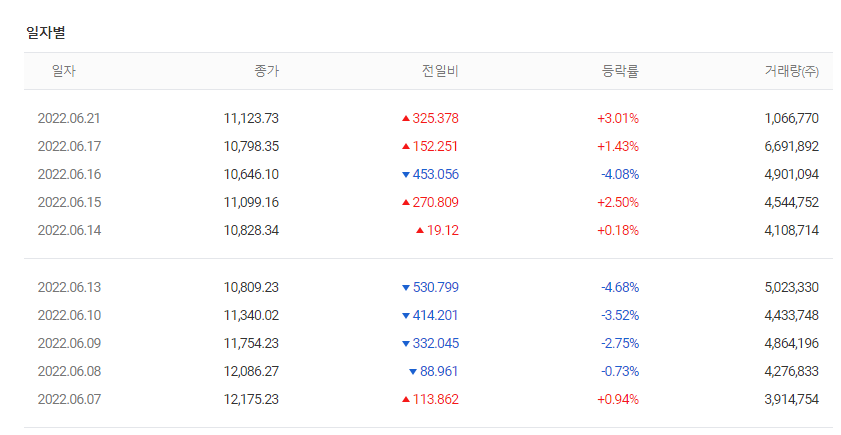Viewport: 841px width, 435px height.
Task: Select the date 2022.06.16
Action: point(69,174)
